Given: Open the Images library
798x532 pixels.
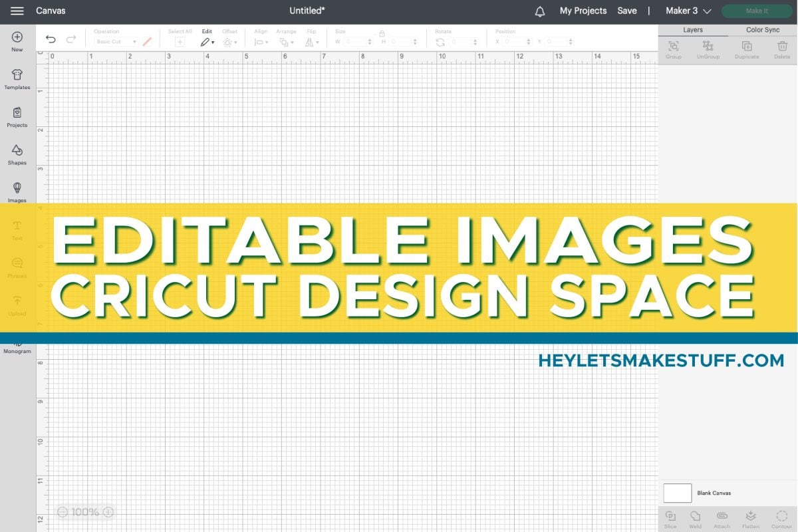Looking at the screenshot, I should pyautogui.click(x=17, y=192).
